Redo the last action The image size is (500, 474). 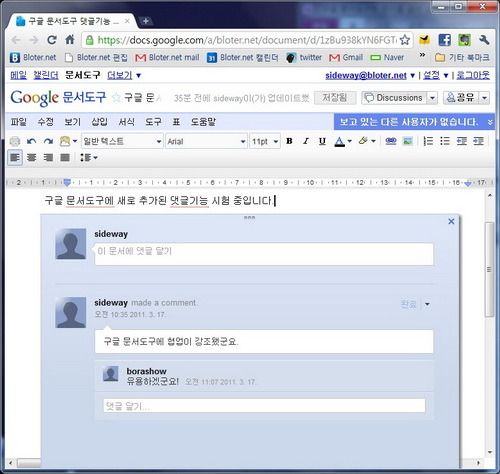coord(48,141)
